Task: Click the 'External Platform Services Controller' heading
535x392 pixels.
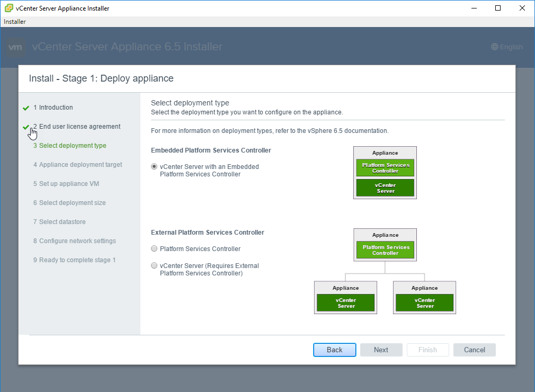Action: point(208,233)
